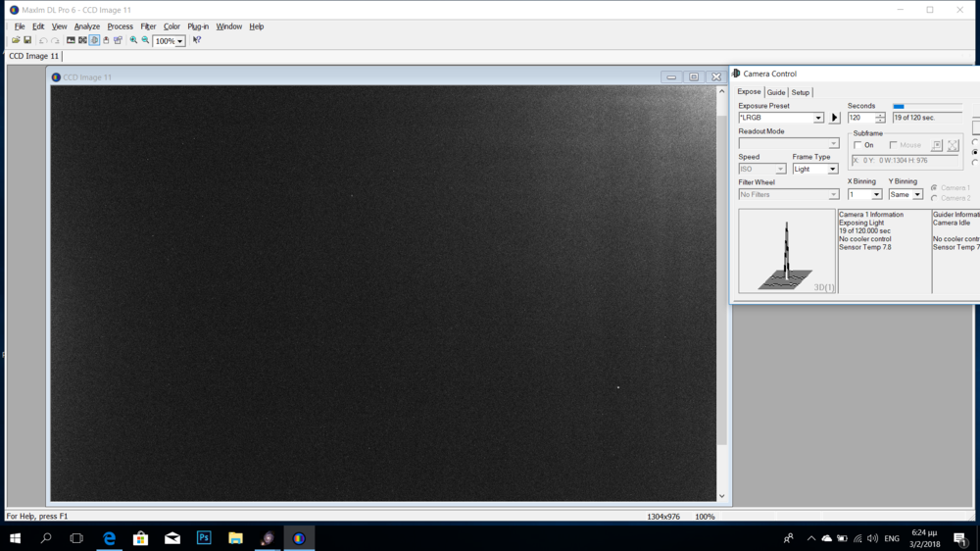Expand the X Binning dropdown
Screen dimensions: 980x551
pos(876,194)
